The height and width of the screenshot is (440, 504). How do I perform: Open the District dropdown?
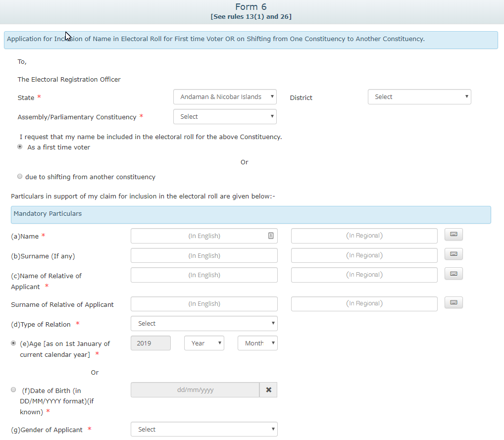(419, 97)
